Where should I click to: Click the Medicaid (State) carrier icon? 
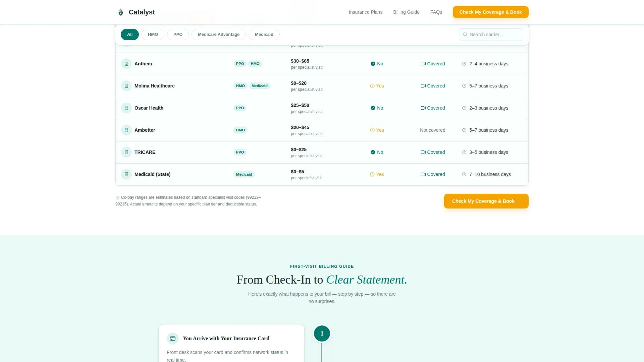(x=126, y=174)
